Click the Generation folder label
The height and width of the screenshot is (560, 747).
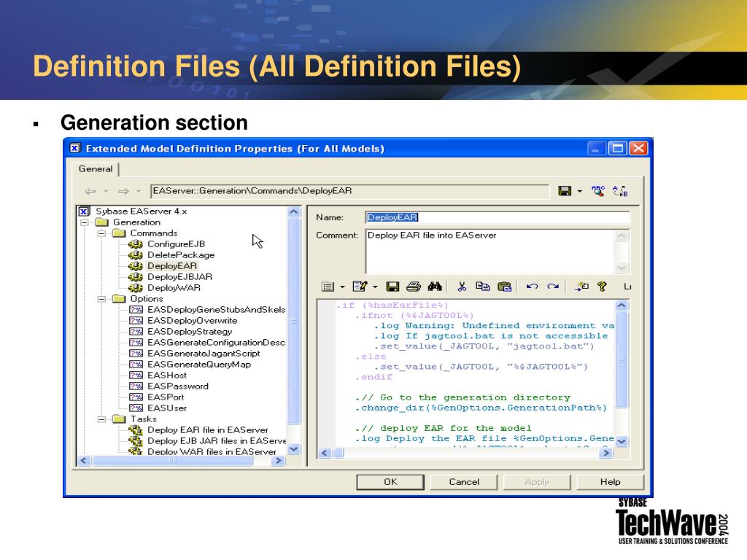136,222
